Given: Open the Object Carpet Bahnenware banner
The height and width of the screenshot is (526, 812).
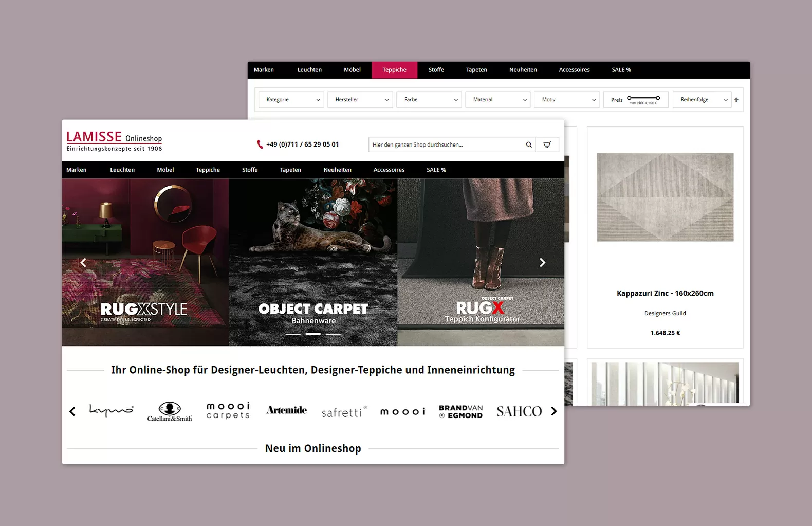Looking at the screenshot, I should (313, 262).
